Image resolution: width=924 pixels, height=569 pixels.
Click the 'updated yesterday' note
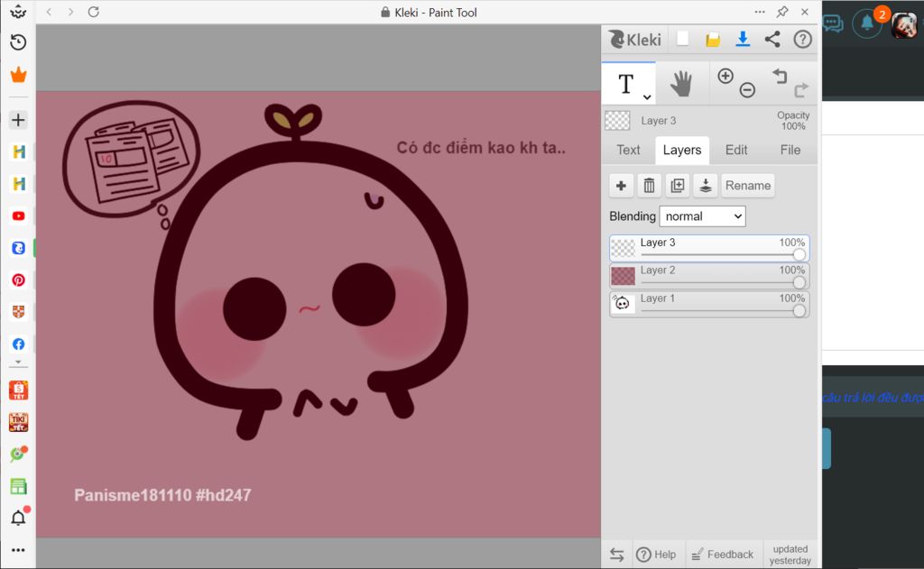(x=790, y=555)
